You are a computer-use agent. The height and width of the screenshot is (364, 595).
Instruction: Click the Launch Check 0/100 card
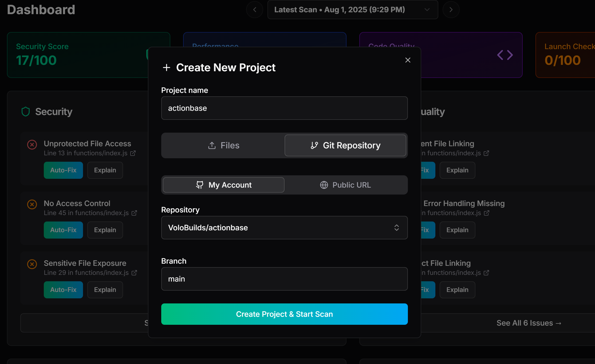(x=565, y=55)
